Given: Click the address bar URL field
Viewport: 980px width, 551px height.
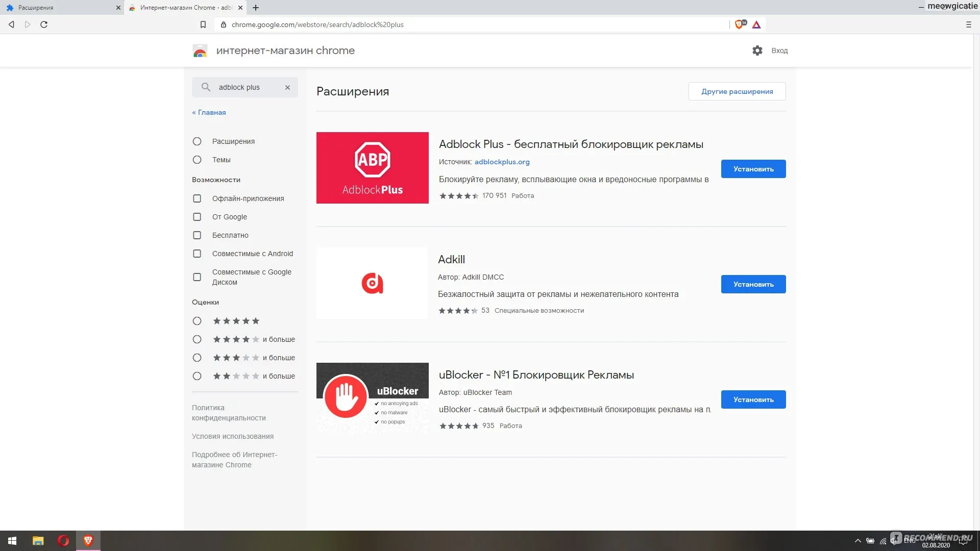Looking at the screenshot, I should (472, 24).
